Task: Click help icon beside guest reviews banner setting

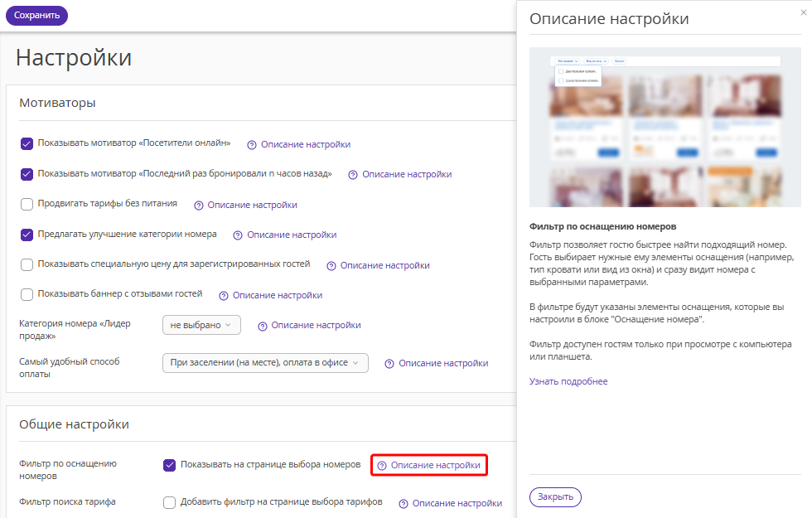Action: (x=223, y=296)
